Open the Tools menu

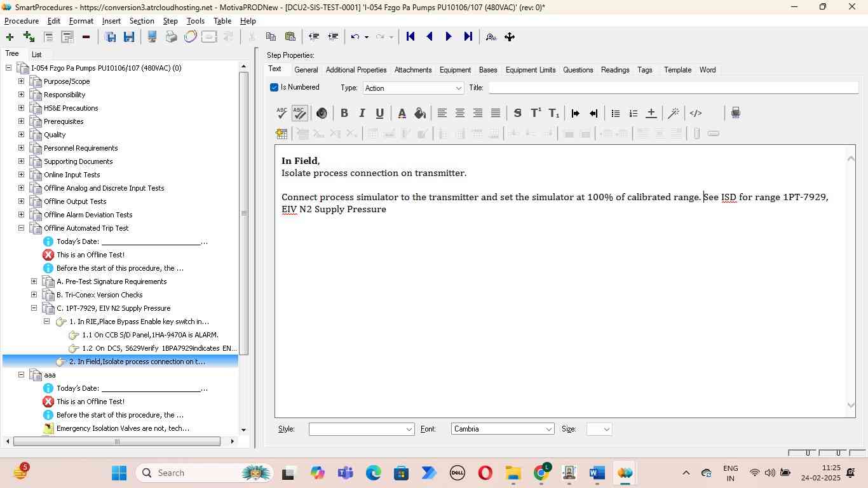(x=195, y=21)
